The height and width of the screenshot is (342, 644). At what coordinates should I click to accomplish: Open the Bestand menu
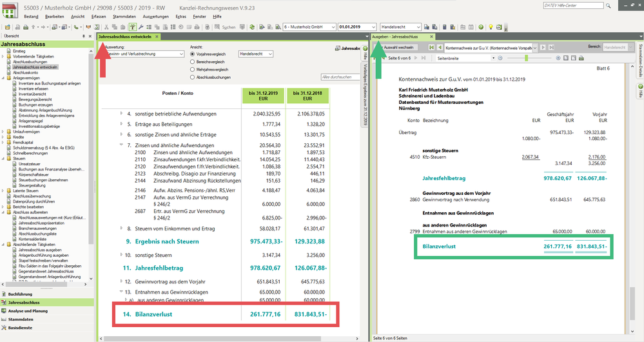31,16
